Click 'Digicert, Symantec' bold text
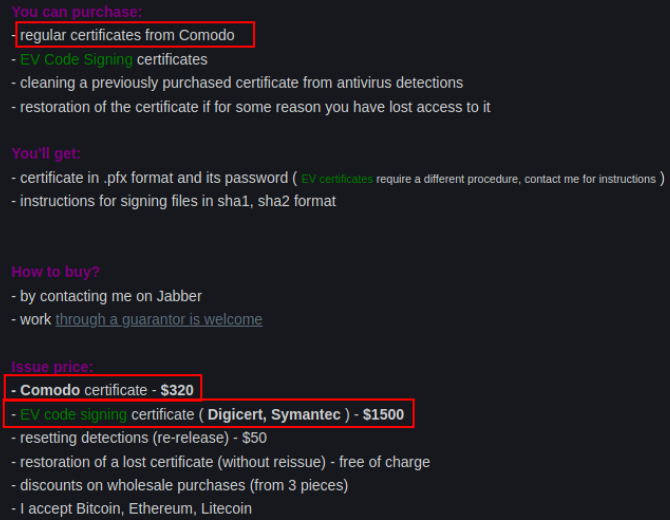 pos(274,414)
